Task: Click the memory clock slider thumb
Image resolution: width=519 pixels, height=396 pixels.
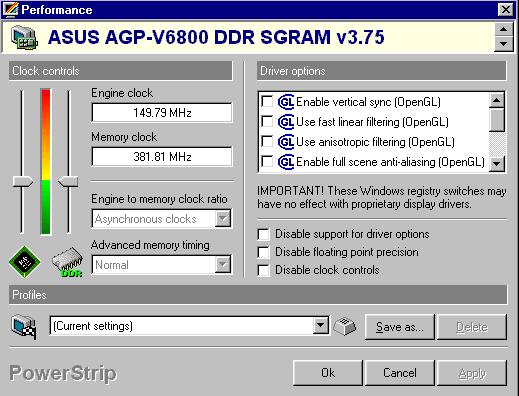Action: [x=68, y=182]
